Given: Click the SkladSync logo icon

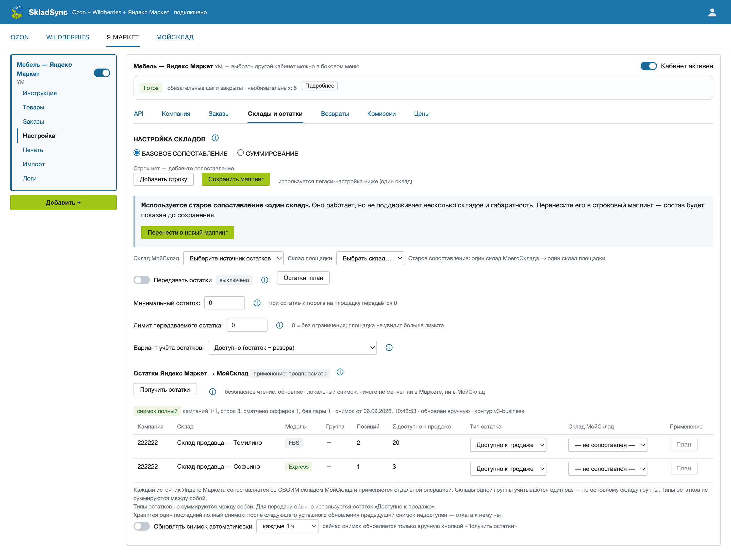Looking at the screenshot, I should click(17, 12).
